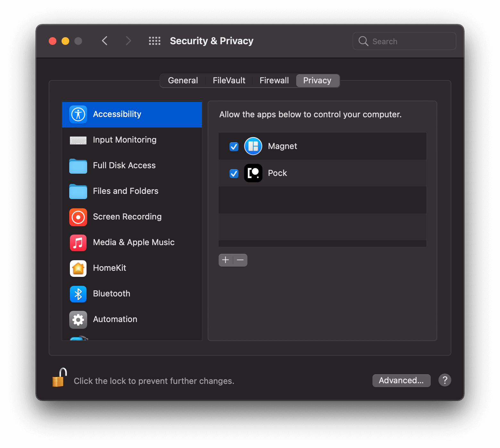Click the Magnet app icon

click(x=253, y=146)
